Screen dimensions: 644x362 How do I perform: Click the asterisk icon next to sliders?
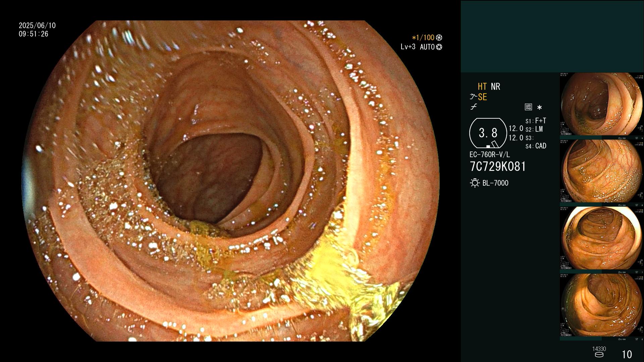click(539, 107)
